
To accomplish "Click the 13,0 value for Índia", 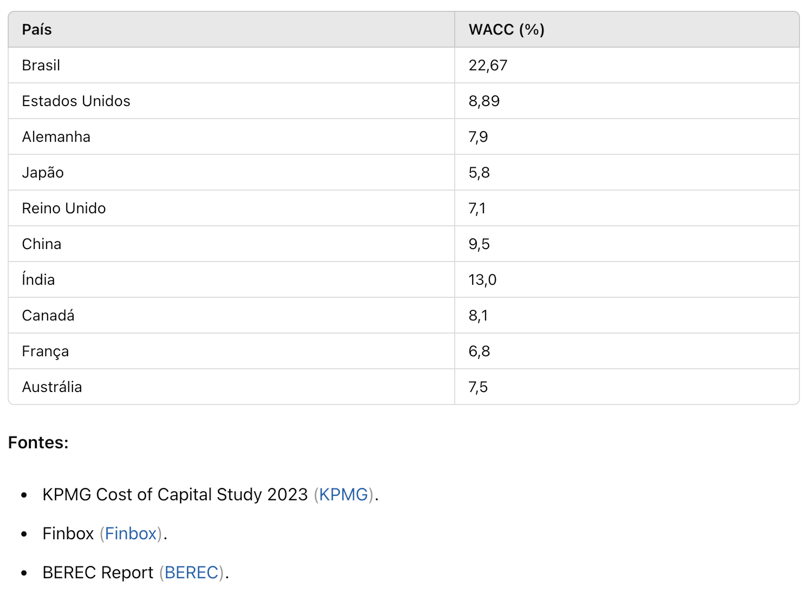I will pyautogui.click(x=482, y=280).
